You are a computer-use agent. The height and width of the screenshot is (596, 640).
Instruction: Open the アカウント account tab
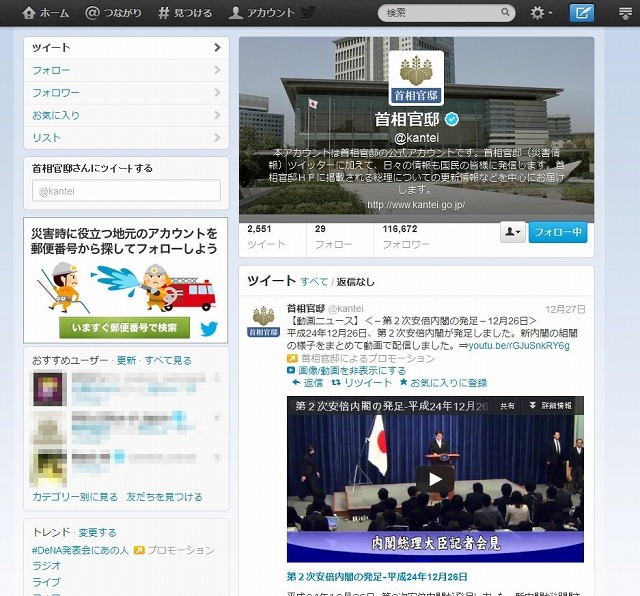click(x=261, y=13)
